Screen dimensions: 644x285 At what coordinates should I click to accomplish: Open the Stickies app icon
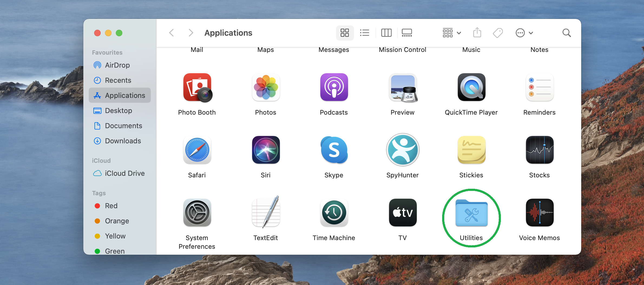[471, 150]
